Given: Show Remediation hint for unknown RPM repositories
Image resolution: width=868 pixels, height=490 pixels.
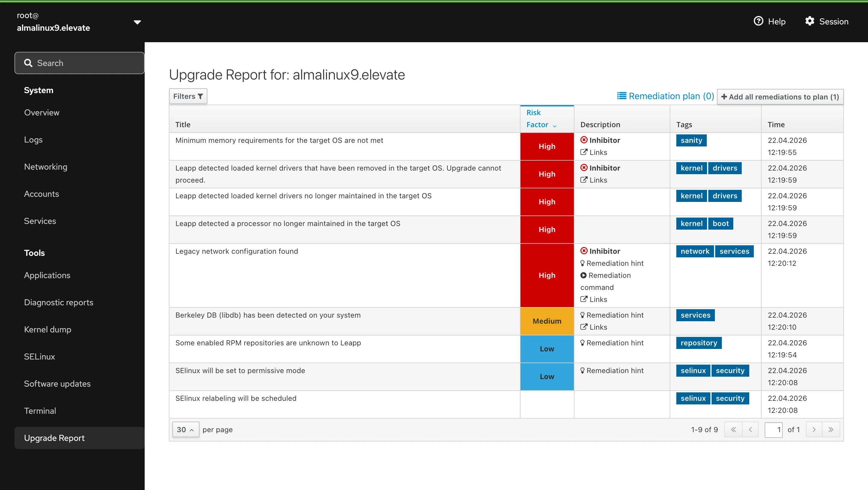Looking at the screenshot, I should click(612, 342).
